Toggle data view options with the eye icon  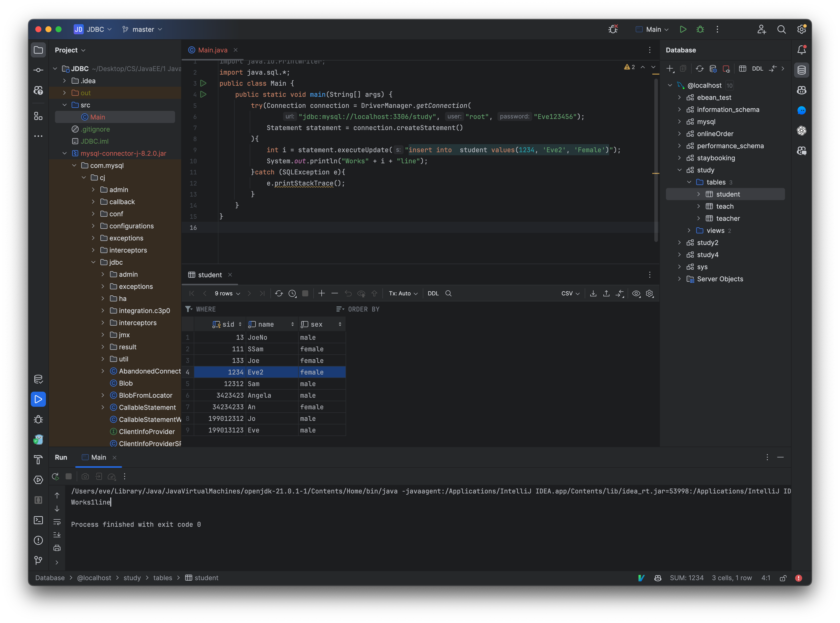tap(636, 293)
